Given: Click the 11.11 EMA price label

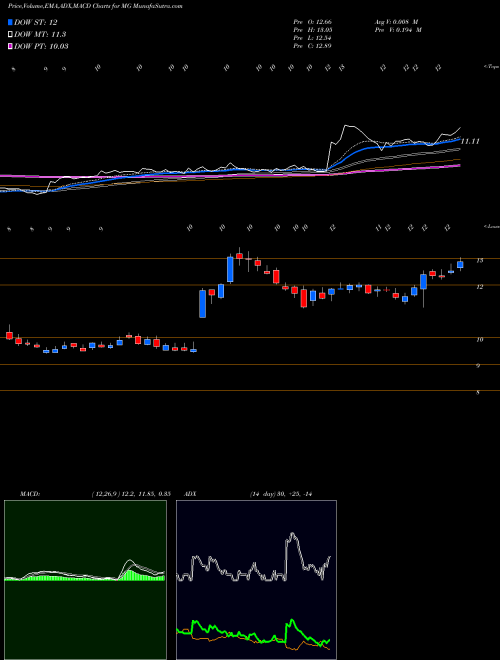Looking at the screenshot, I should click(470, 142).
